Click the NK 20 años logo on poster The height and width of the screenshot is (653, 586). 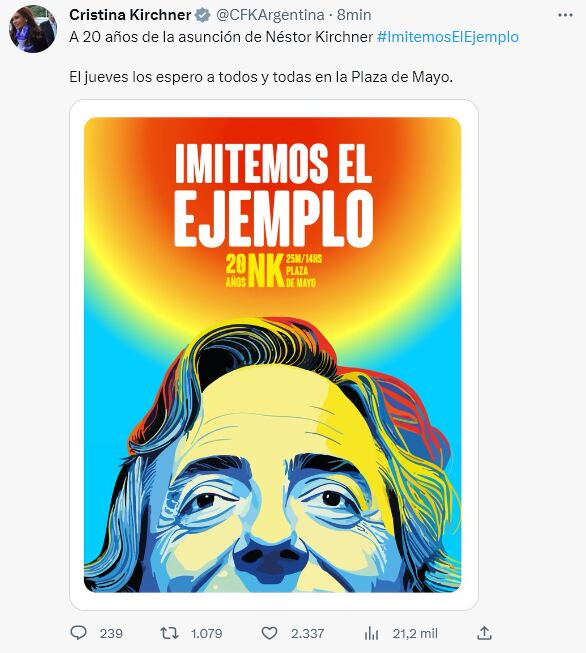(271, 270)
